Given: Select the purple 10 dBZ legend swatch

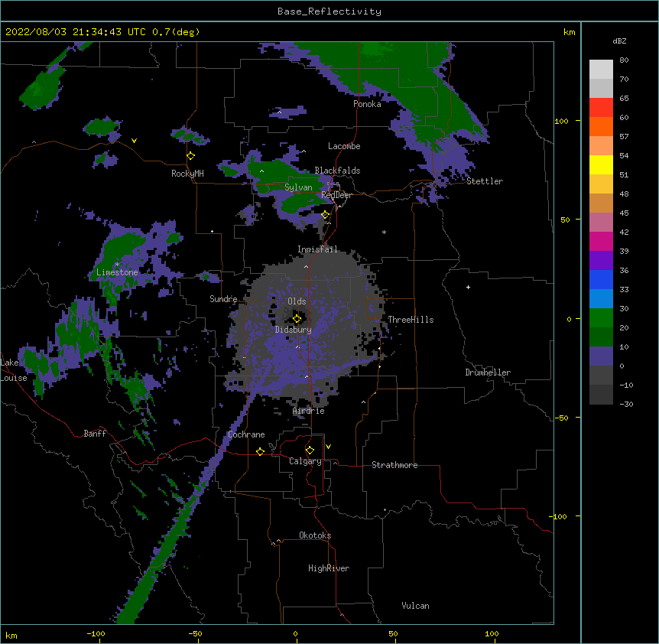Looking at the screenshot, I should tap(601, 356).
